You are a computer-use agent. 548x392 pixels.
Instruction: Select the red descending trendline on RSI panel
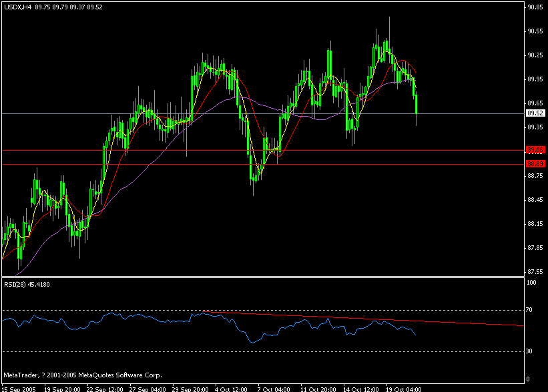(300, 317)
